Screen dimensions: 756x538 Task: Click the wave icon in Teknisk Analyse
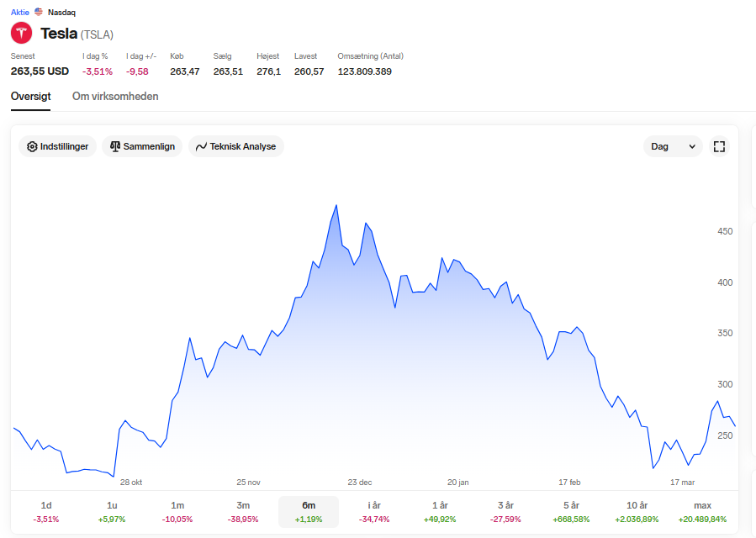coord(201,146)
